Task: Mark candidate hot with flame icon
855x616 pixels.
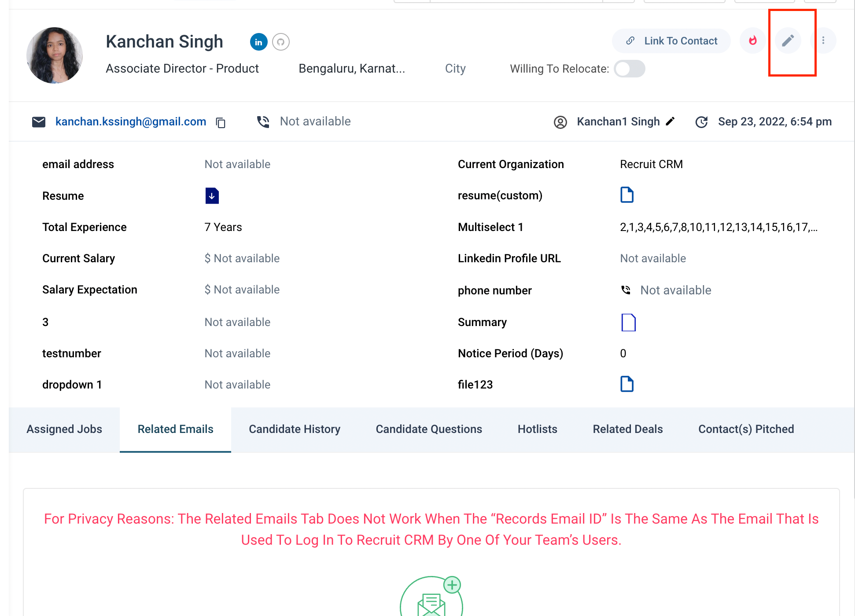Action: (x=753, y=40)
